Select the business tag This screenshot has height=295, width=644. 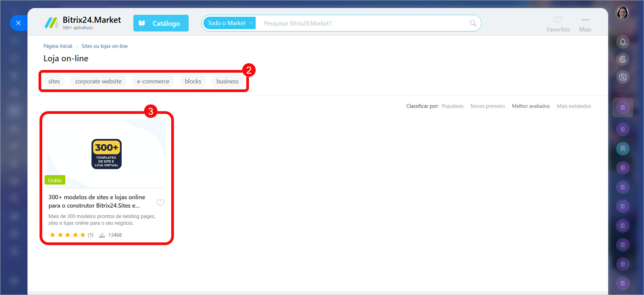(x=228, y=81)
